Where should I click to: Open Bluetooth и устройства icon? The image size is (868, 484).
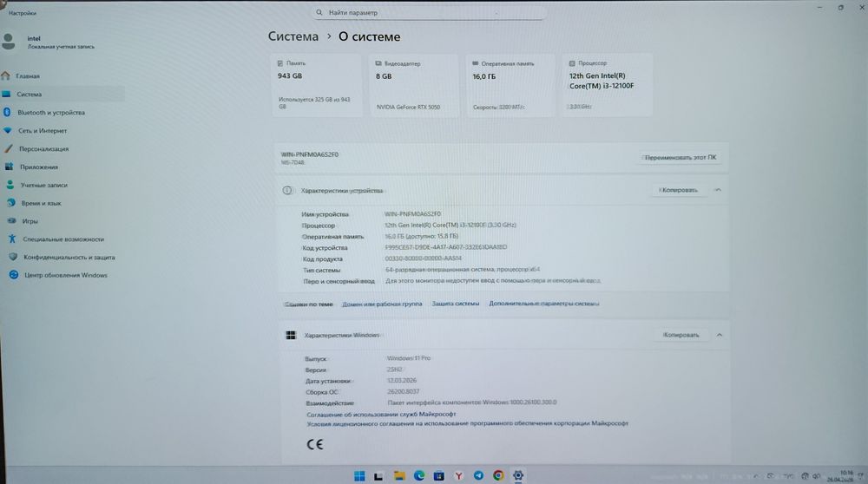click(7, 112)
